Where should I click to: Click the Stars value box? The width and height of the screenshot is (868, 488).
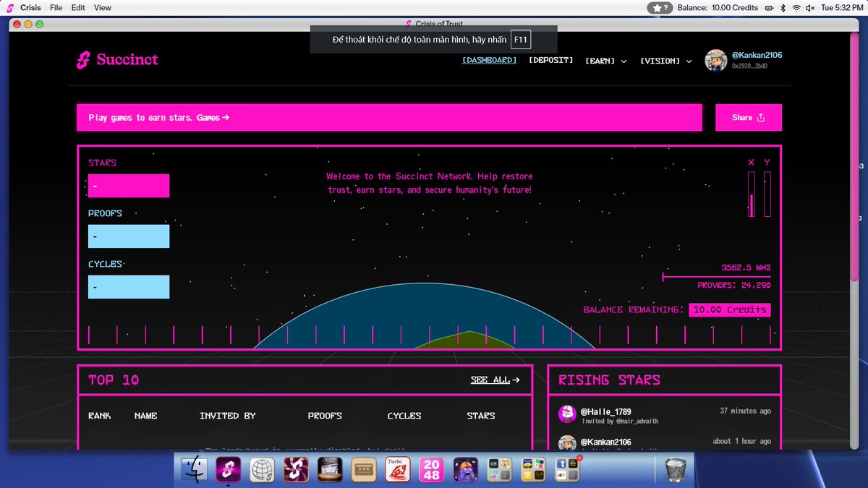tap(129, 186)
